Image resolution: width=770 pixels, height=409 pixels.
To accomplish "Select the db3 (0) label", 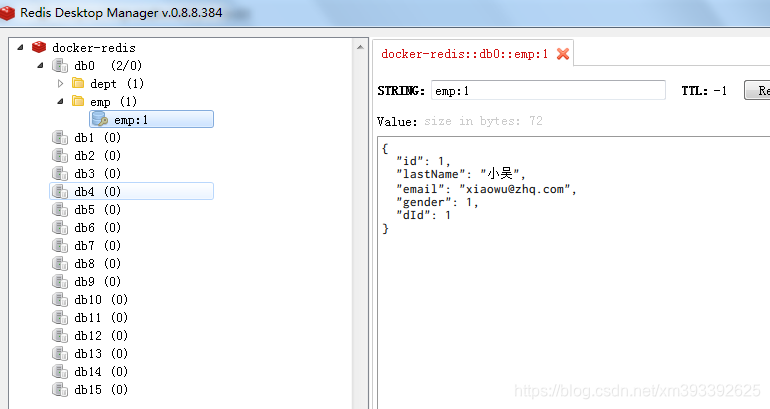I will point(97,174).
